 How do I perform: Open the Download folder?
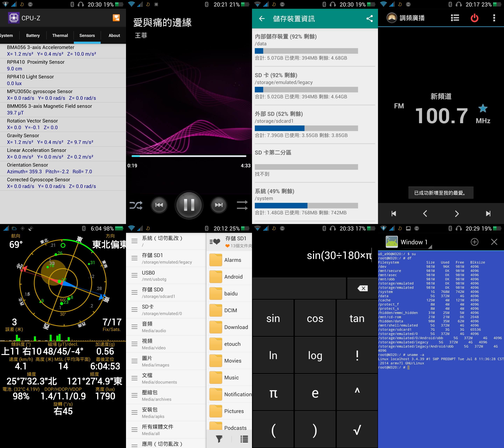pyautogui.click(x=229, y=327)
